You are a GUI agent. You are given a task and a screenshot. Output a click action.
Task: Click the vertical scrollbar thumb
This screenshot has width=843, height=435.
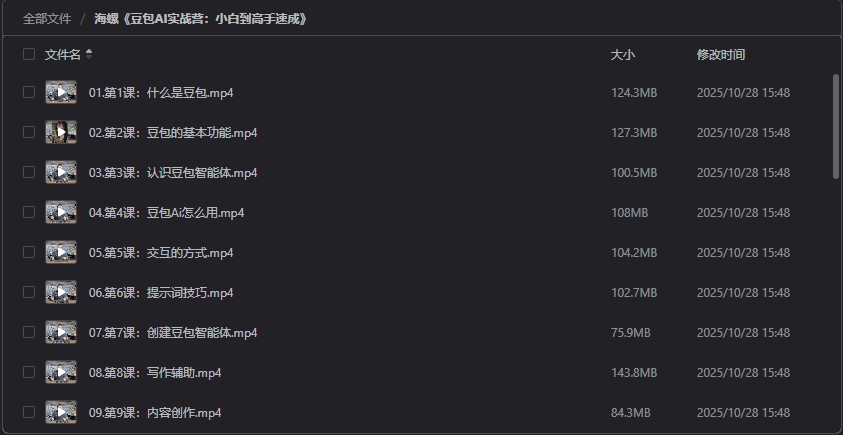pyautogui.click(x=836, y=125)
